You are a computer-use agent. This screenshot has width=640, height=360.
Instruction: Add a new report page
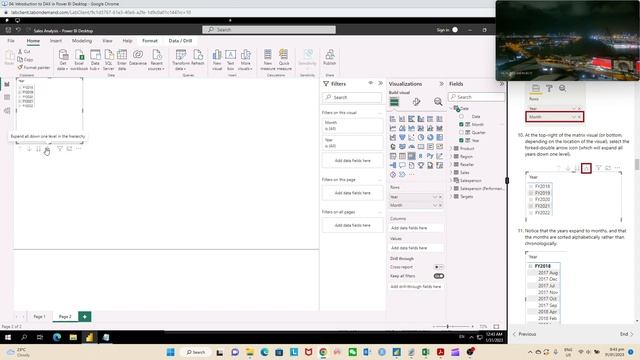coord(84,316)
